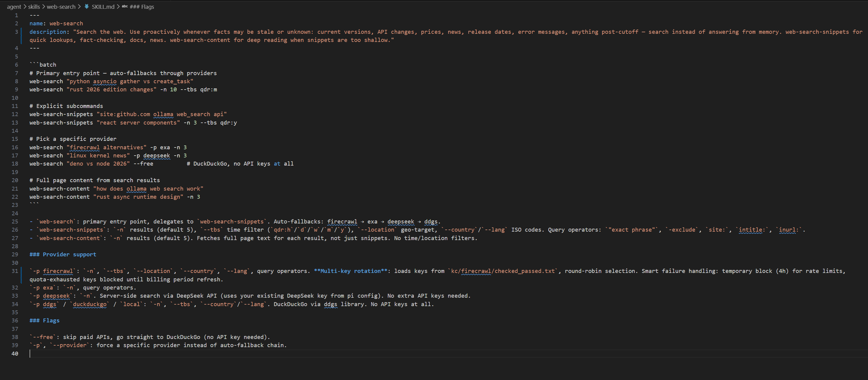Click line number 29 in the gutter
Viewport: 868px width, 380px height.
[x=15, y=255]
